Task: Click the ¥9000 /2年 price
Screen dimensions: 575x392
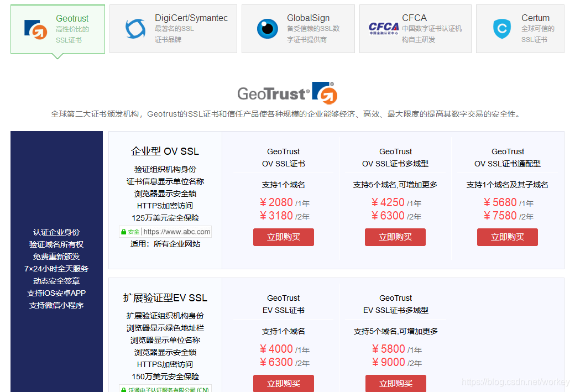Action: click(x=396, y=362)
